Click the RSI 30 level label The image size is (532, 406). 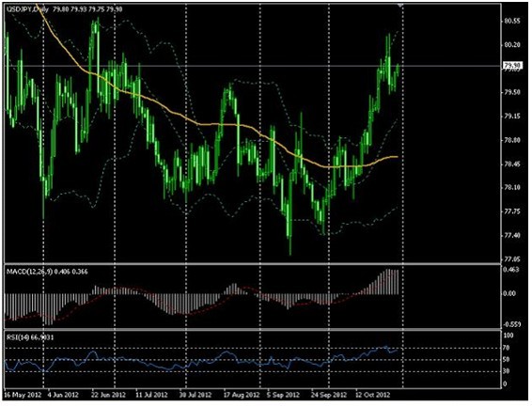click(507, 371)
